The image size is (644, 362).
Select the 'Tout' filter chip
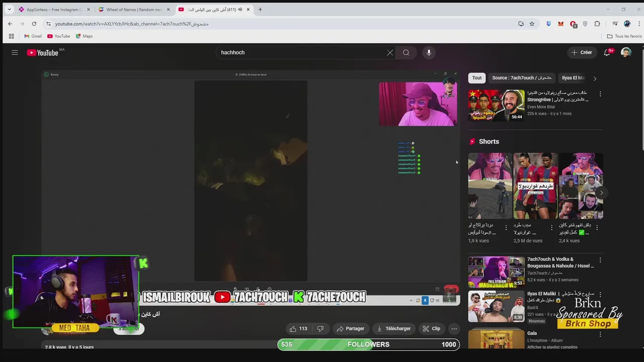[477, 78]
